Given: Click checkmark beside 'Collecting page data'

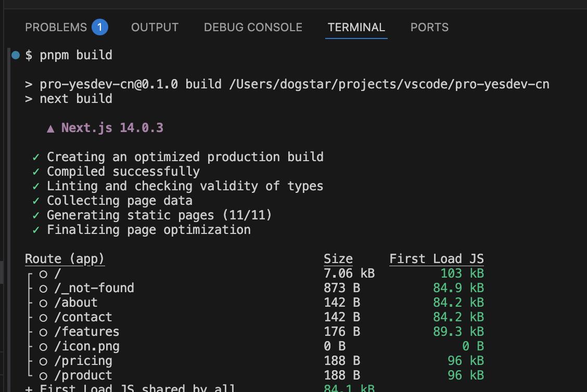Looking at the screenshot, I should tap(36, 201).
